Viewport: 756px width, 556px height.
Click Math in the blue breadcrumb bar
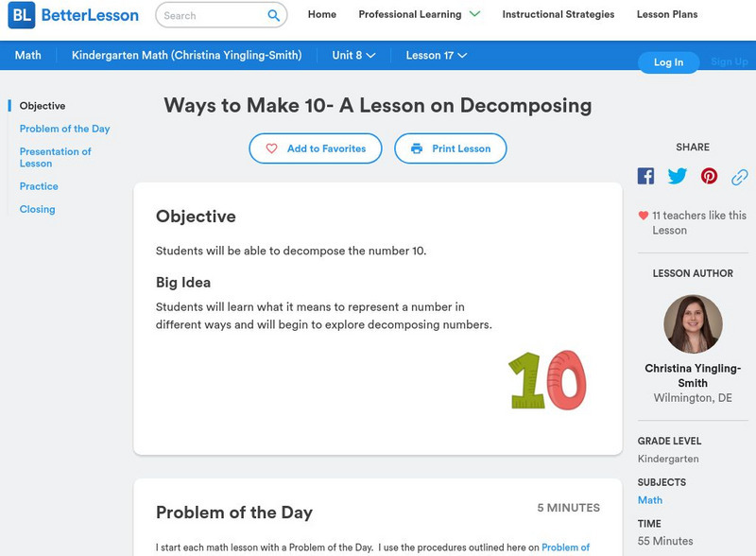tap(28, 56)
